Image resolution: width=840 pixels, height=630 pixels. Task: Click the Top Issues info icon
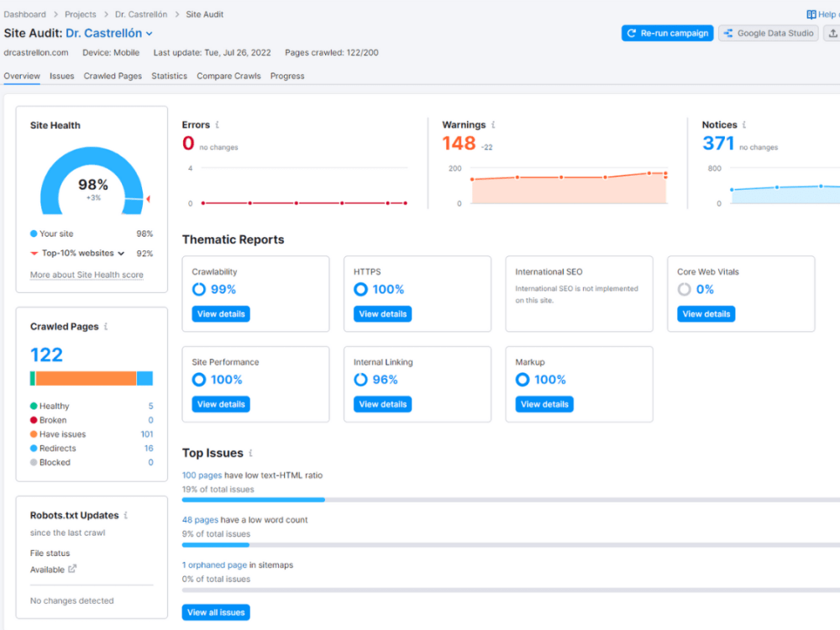pyautogui.click(x=250, y=454)
